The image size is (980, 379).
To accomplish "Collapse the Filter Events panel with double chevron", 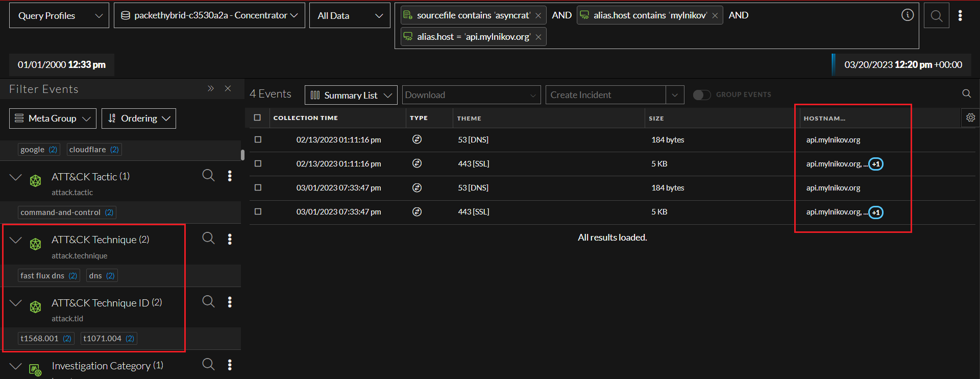I will pos(211,88).
